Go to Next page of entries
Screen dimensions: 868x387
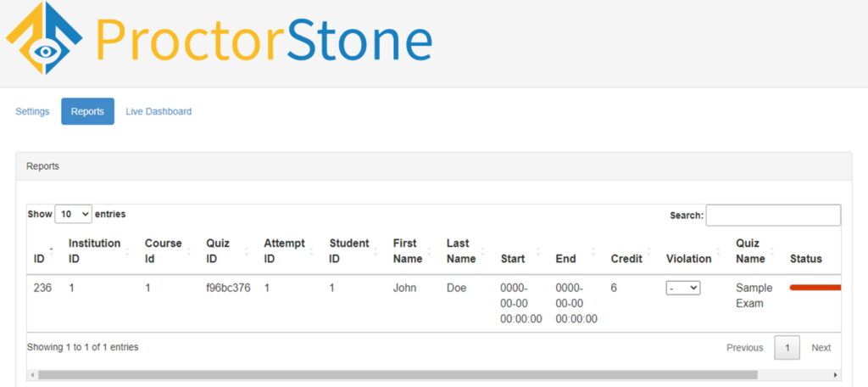pos(821,347)
